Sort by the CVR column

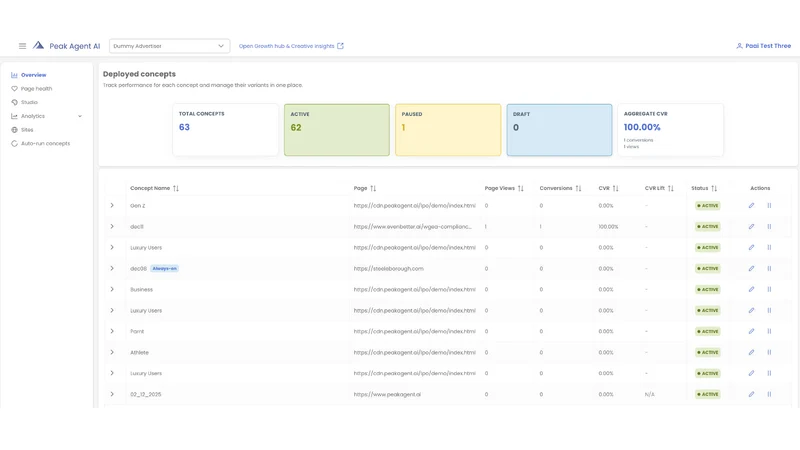(x=615, y=188)
